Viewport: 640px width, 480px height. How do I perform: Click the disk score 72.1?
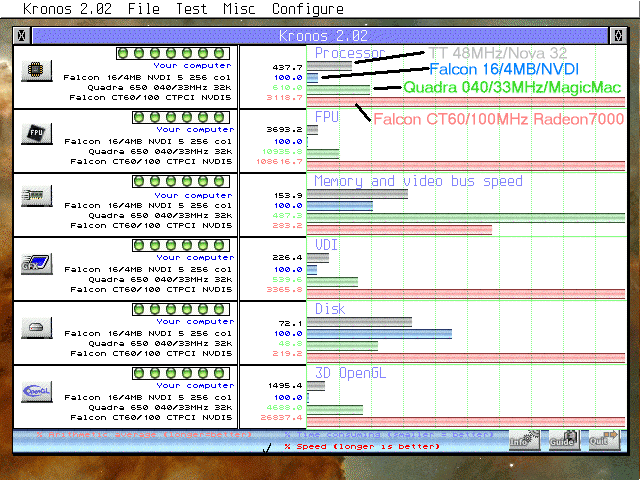[x=291, y=323]
